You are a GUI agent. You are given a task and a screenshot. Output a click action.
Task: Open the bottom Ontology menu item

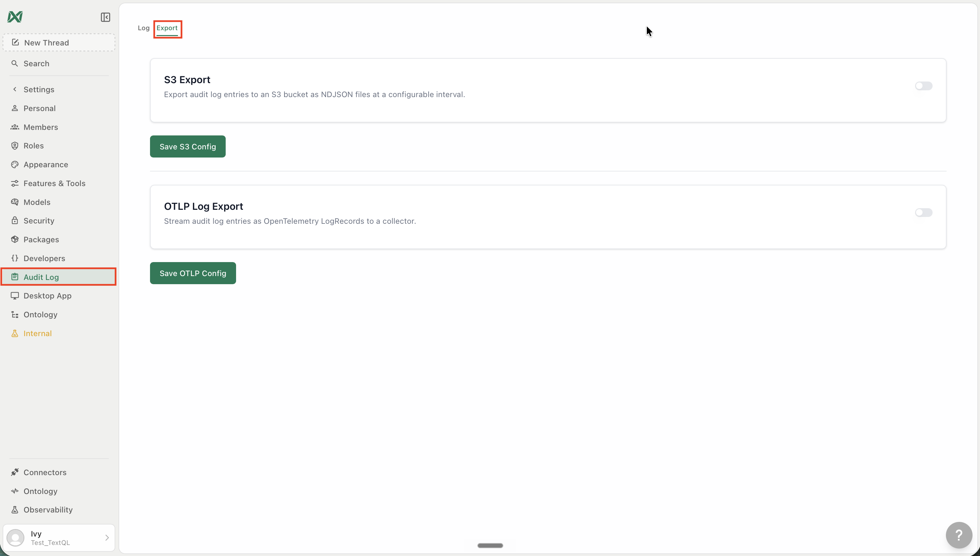tap(59, 491)
